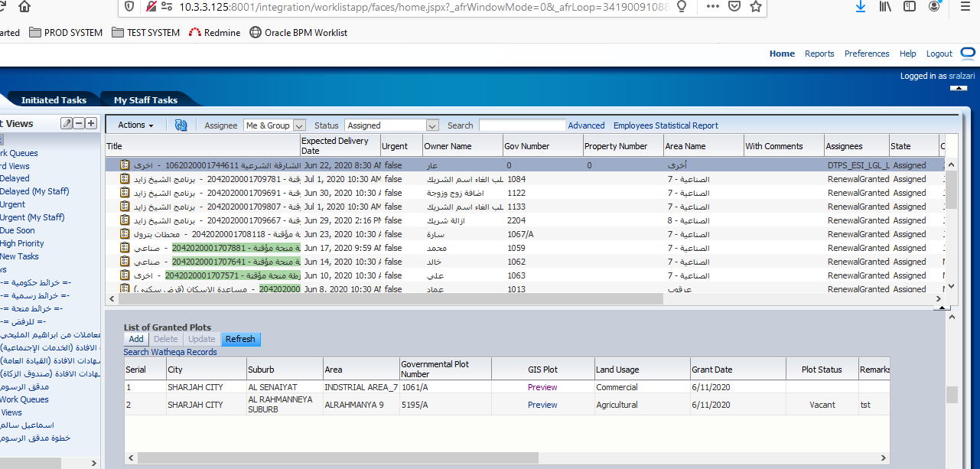The width and height of the screenshot is (980, 469).
Task: Sort by the Expected Delivery Date column header
Action: [x=340, y=145]
